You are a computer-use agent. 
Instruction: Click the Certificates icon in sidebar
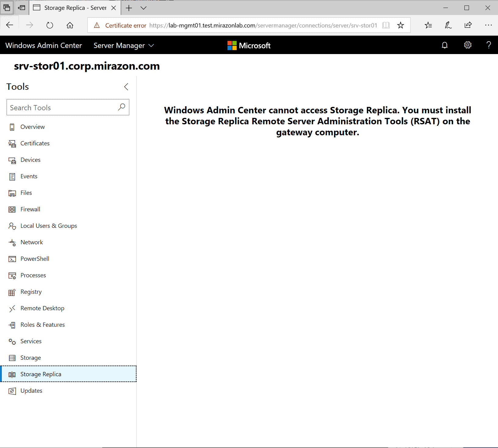click(x=12, y=144)
